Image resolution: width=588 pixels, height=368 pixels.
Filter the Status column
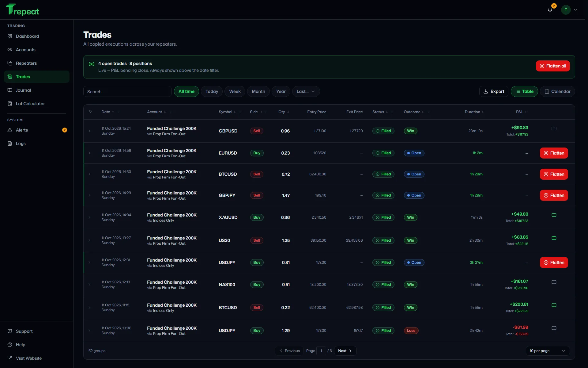click(x=392, y=112)
